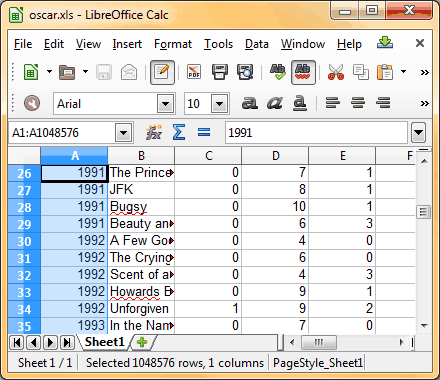Click the horizontal scrollbar thumb
Viewport: 440px width, 380px height.
(x=319, y=342)
